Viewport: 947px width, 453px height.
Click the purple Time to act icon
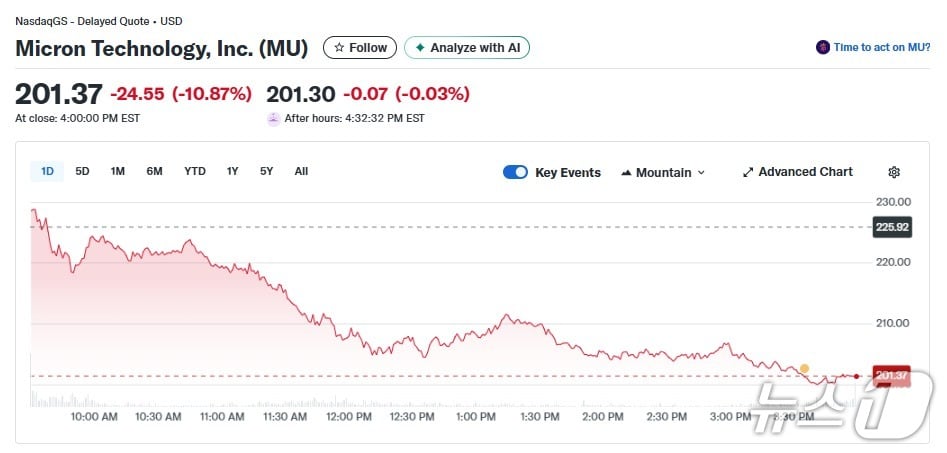823,47
